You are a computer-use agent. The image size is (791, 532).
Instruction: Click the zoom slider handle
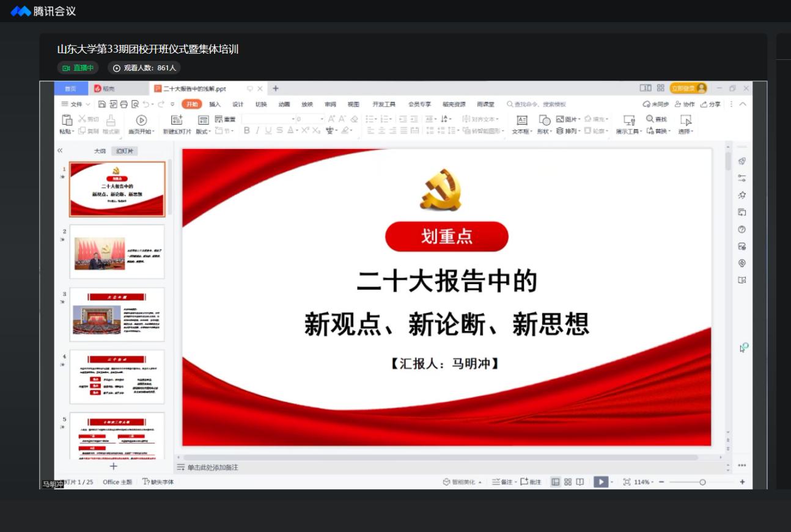pyautogui.click(x=702, y=482)
